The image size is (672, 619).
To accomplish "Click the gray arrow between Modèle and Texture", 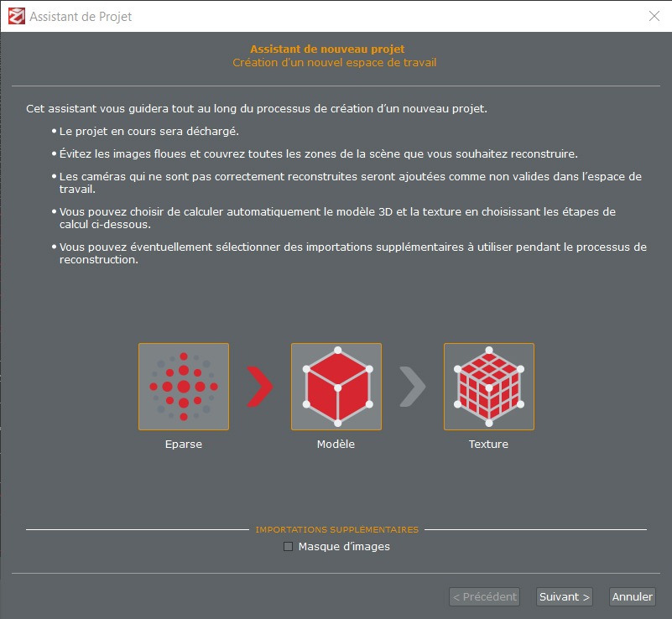I will pyautogui.click(x=412, y=387).
